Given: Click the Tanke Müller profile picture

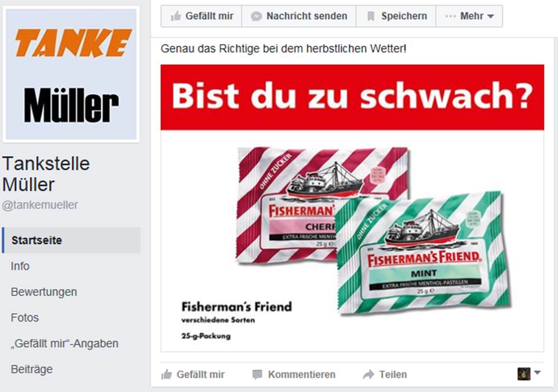Looking at the screenshot, I should 71,74.
